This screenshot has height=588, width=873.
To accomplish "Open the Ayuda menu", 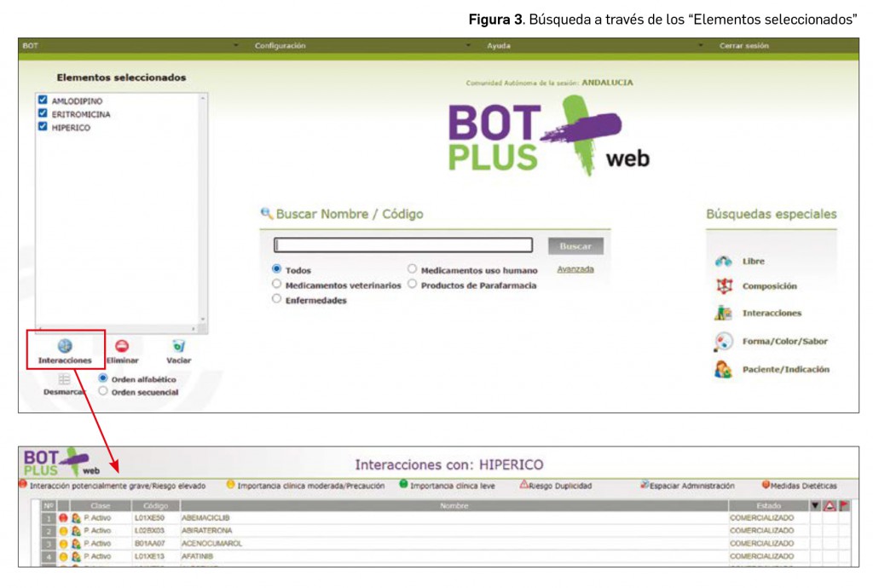I will (499, 46).
